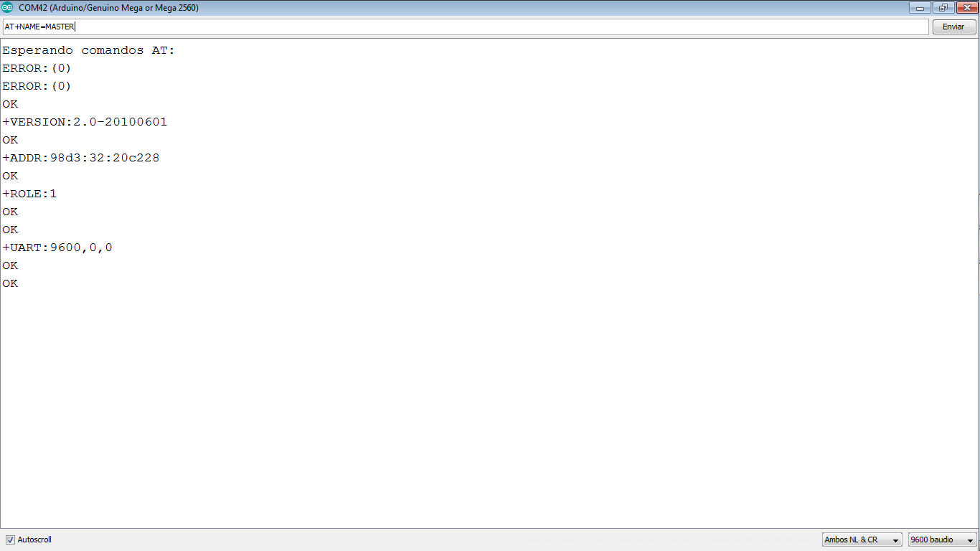Open the 9600 baudio baud rate dropdown
This screenshot has width=980, height=551.
(x=942, y=540)
